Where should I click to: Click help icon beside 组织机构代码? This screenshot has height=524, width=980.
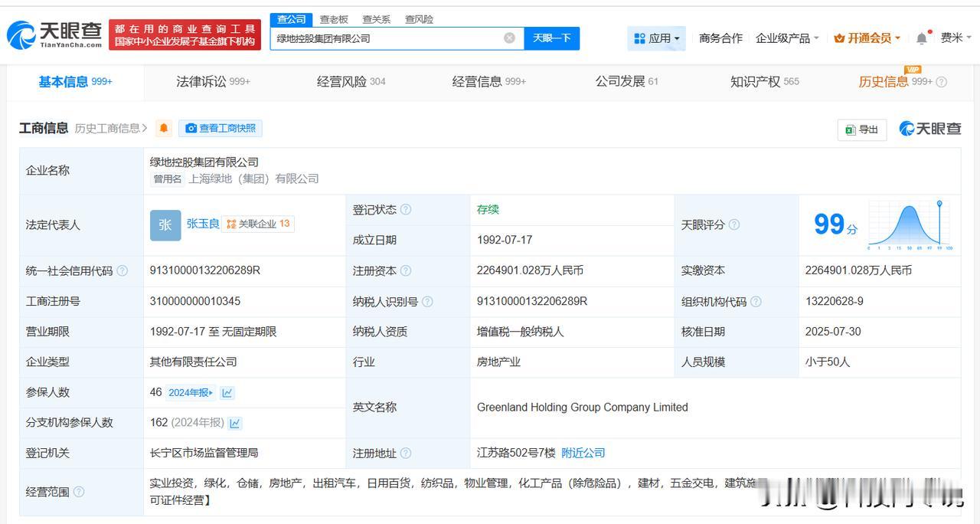pyautogui.click(x=756, y=301)
